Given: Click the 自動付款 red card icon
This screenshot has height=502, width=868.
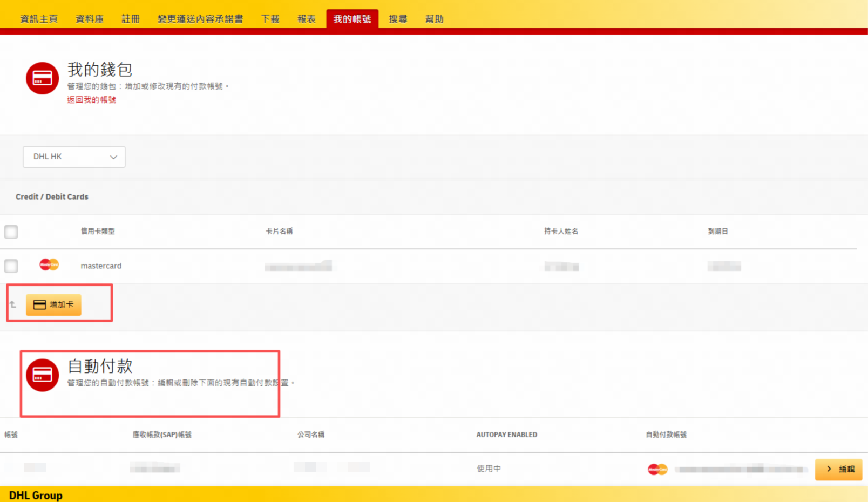Looking at the screenshot, I should pyautogui.click(x=42, y=375).
